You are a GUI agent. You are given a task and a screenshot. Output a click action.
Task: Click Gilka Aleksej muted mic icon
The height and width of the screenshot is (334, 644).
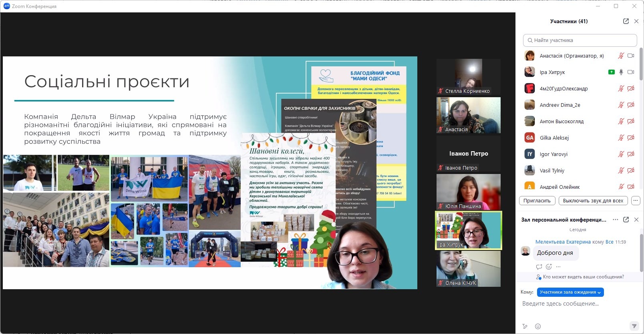point(621,138)
